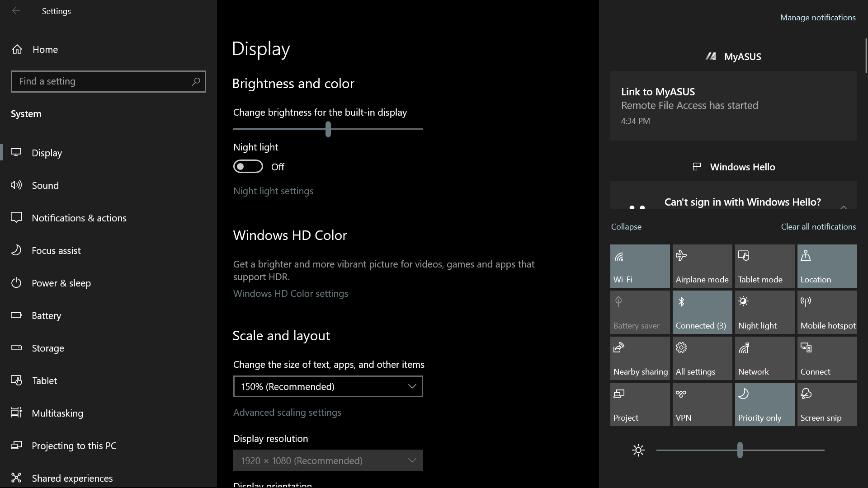Open the Display resolution dropdown
This screenshot has width=868, height=488.
pyautogui.click(x=328, y=460)
